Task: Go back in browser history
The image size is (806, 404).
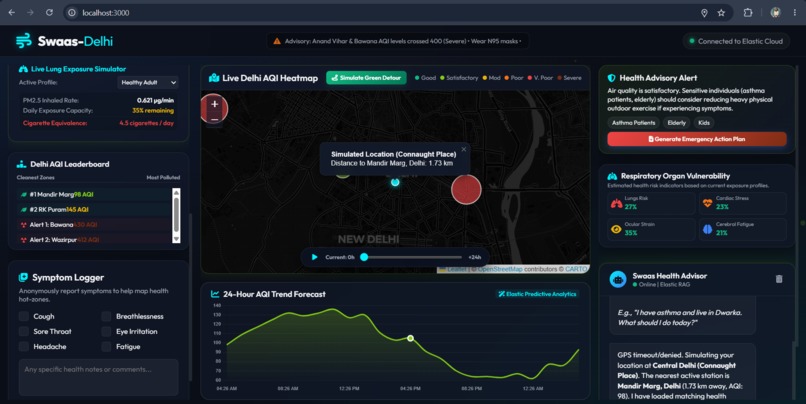Action: pyautogui.click(x=12, y=12)
